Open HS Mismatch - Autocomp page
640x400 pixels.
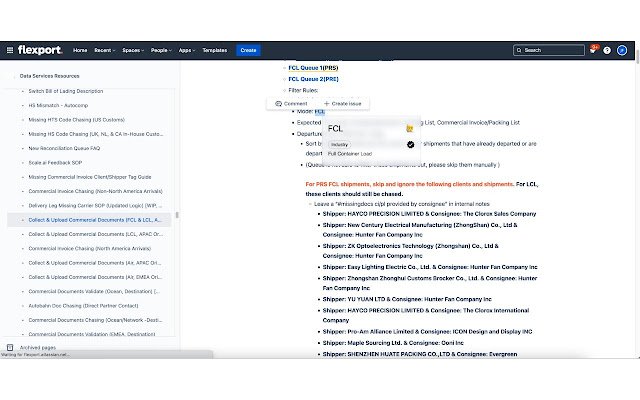58,105
